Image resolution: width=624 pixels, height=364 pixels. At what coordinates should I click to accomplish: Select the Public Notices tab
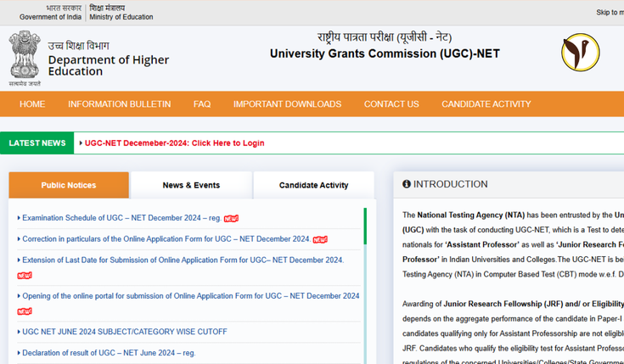tap(69, 185)
